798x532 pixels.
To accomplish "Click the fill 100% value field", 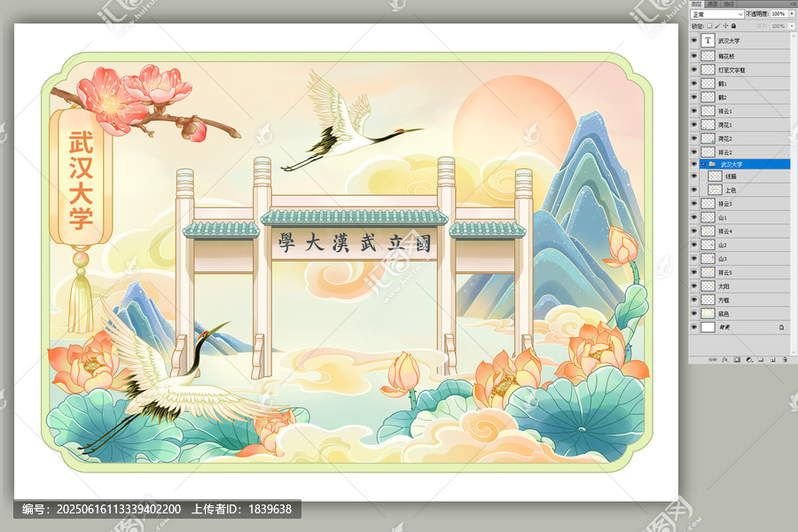I will 778,26.
